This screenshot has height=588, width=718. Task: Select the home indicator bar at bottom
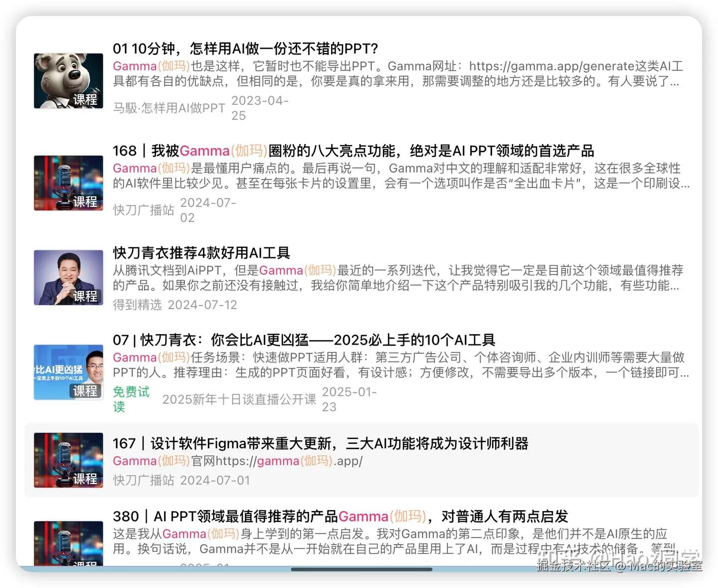click(361, 569)
